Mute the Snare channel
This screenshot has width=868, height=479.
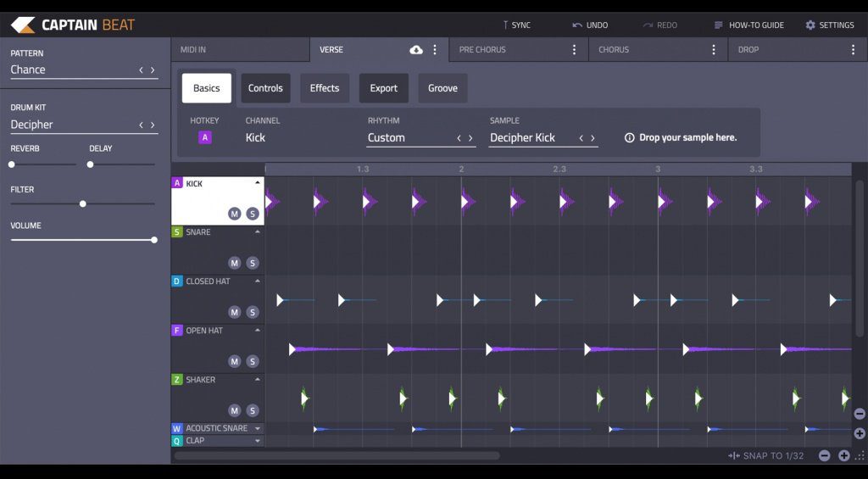234,263
